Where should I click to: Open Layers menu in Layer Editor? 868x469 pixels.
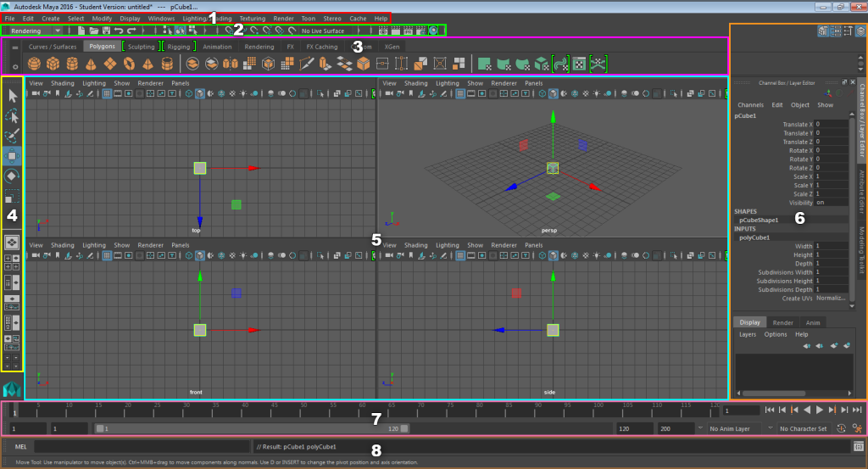click(x=748, y=334)
